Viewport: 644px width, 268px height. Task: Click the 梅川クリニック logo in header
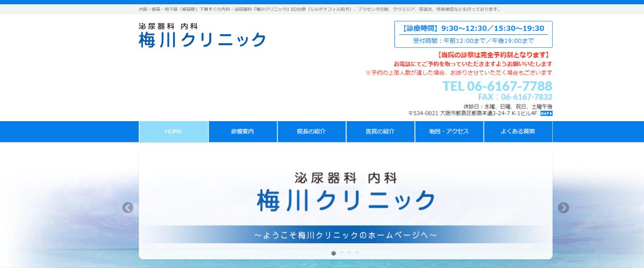[x=202, y=35]
